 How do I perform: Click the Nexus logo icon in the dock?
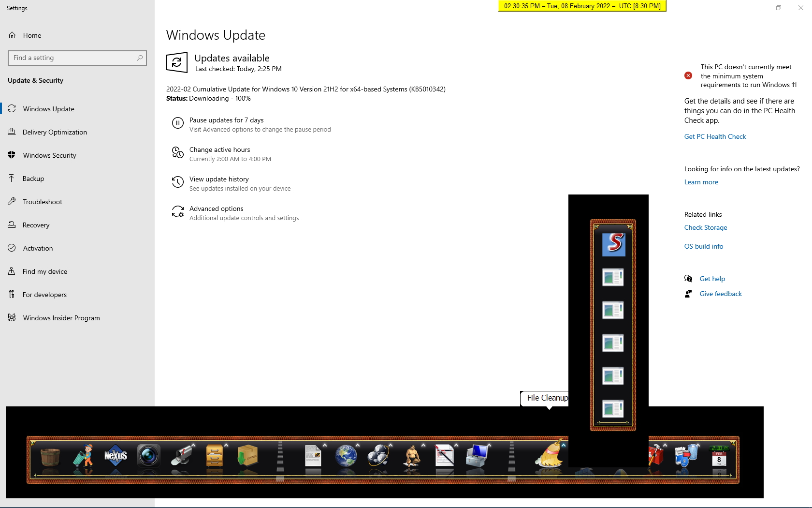pyautogui.click(x=116, y=455)
